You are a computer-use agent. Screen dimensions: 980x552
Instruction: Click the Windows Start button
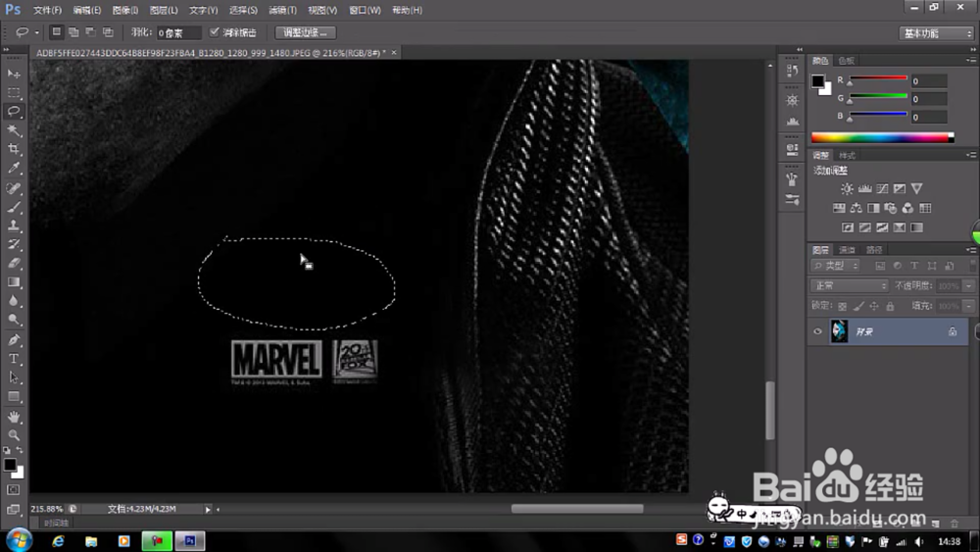coord(18,540)
